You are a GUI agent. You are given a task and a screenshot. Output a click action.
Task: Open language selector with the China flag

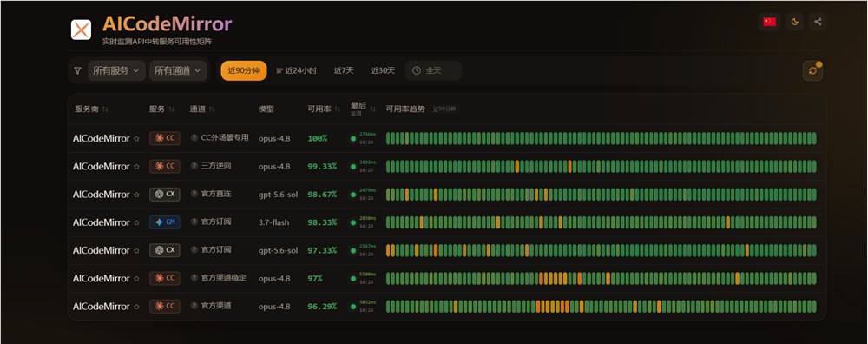click(x=769, y=23)
